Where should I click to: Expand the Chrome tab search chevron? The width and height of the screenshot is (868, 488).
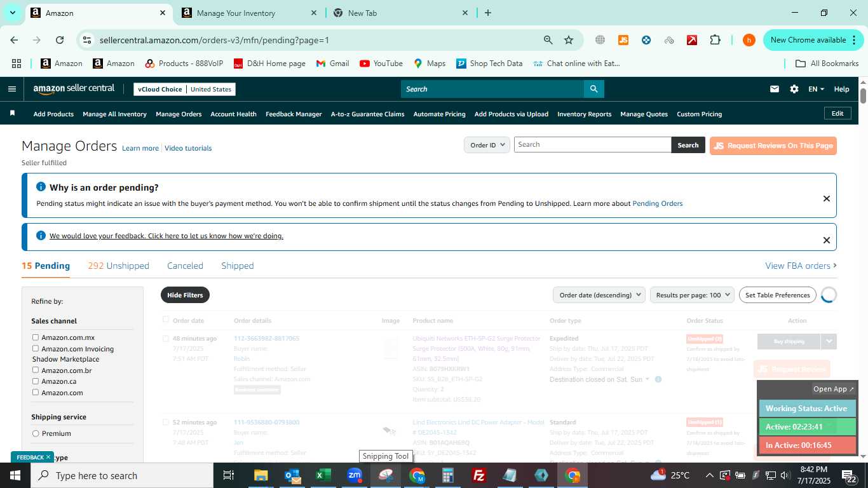pos(12,13)
